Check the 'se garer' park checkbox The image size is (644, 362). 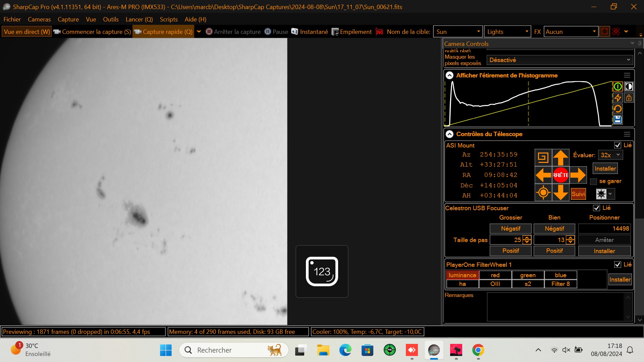click(593, 181)
